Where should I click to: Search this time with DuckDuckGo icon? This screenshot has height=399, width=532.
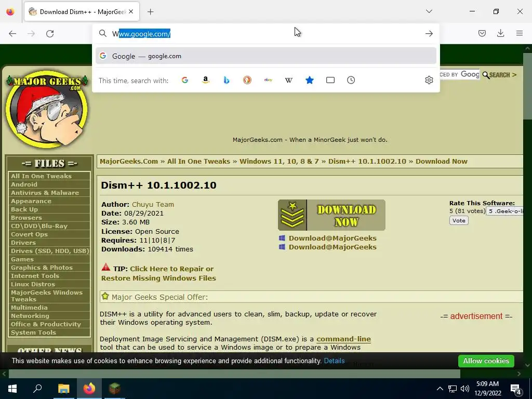click(247, 80)
